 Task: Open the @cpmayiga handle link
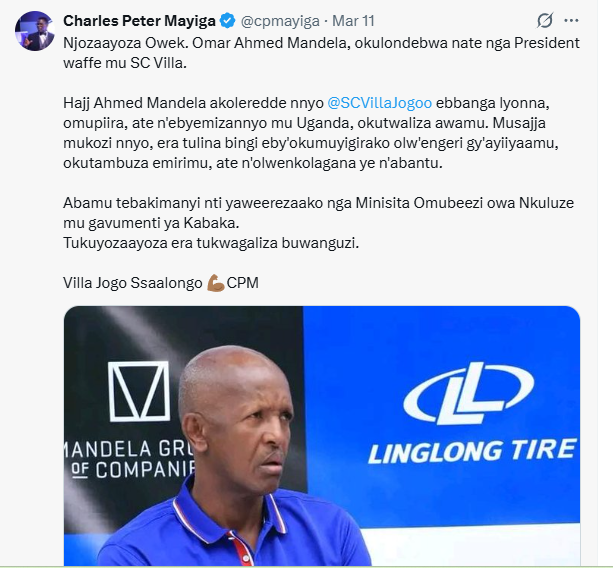[280, 21]
